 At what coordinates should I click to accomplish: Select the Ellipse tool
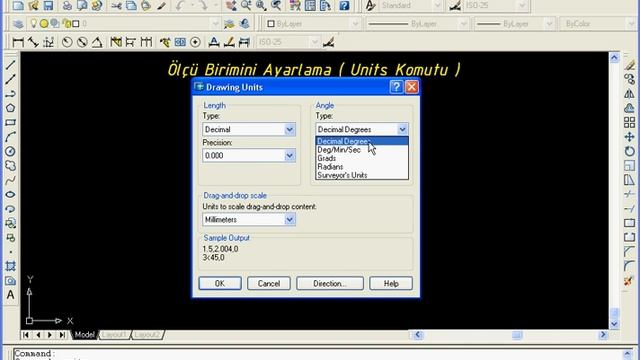11,194
